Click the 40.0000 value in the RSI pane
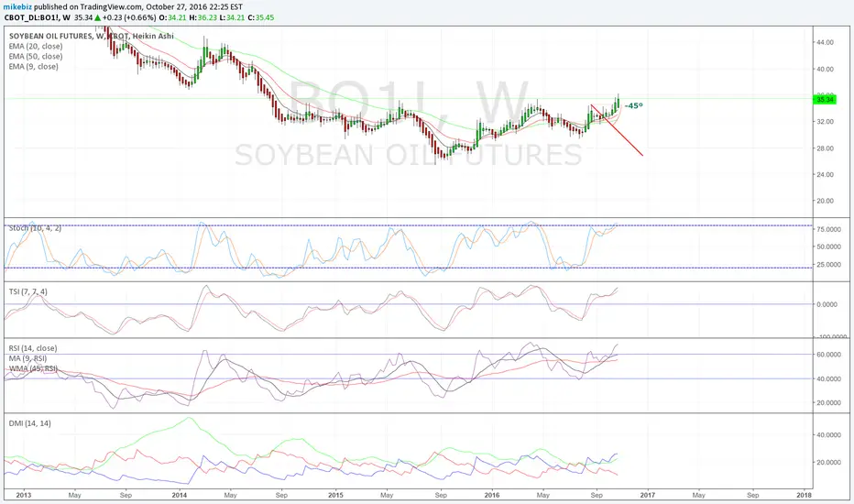 pos(827,378)
